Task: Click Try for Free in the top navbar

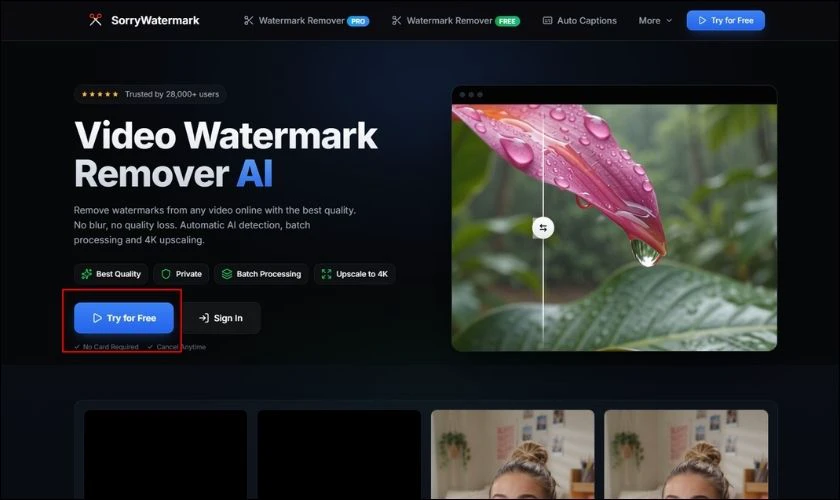Action: point(725,20)
